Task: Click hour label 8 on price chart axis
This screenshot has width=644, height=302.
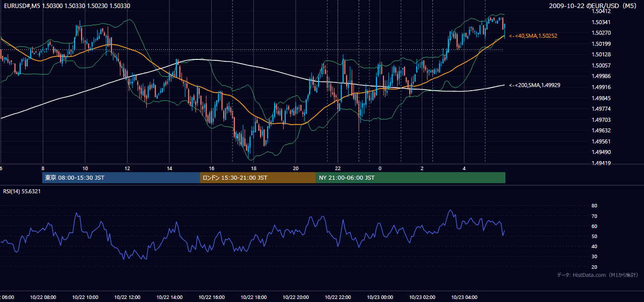Action: (43, 168)
